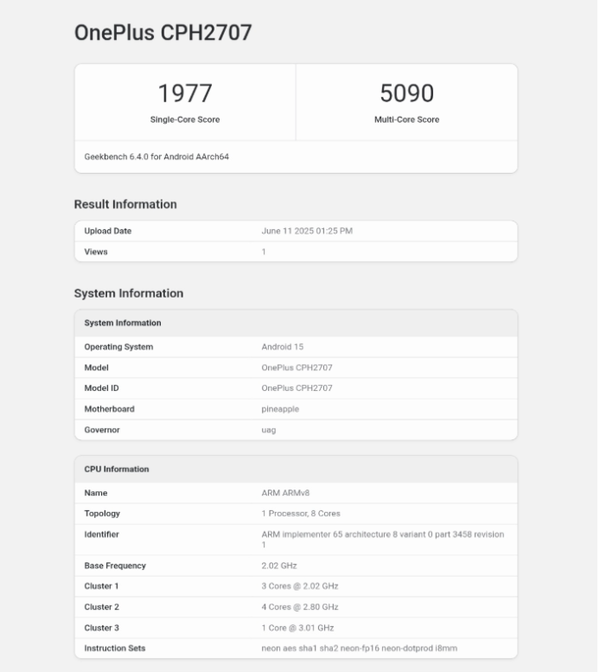Select the Multi-Core Score label
Viewport: 600px width, 672px height.
click(x=407, y=120)
